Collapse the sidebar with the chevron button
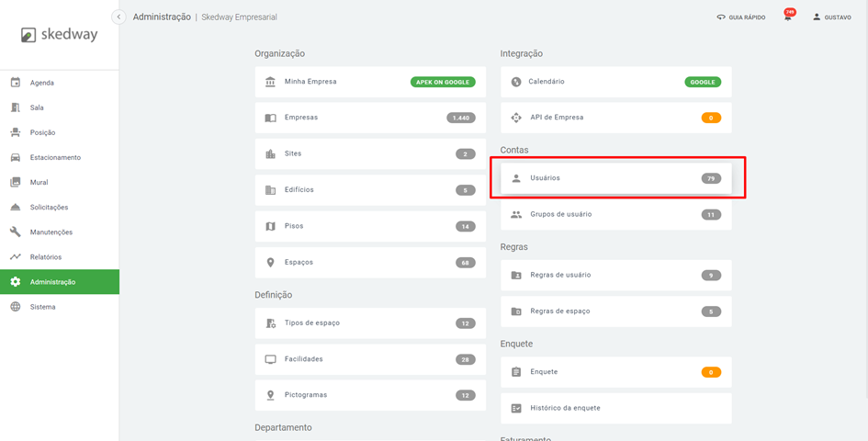 [118, 17]
